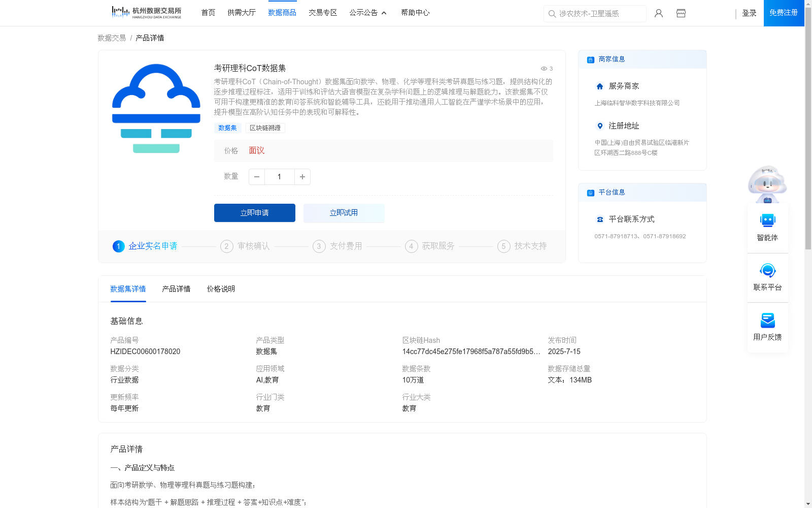The image size is (812, 508).
Task: Click the 平台信息 panel header icon
Action: tap(590, 193)
